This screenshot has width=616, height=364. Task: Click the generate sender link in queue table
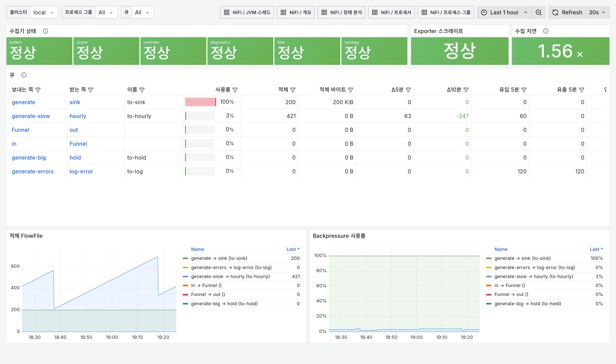[23, 102]
